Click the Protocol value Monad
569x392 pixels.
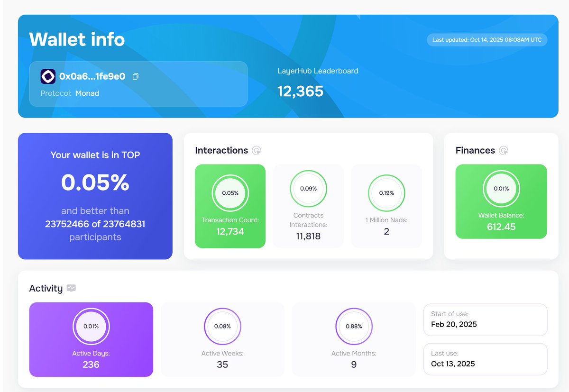tap(87, 93)
